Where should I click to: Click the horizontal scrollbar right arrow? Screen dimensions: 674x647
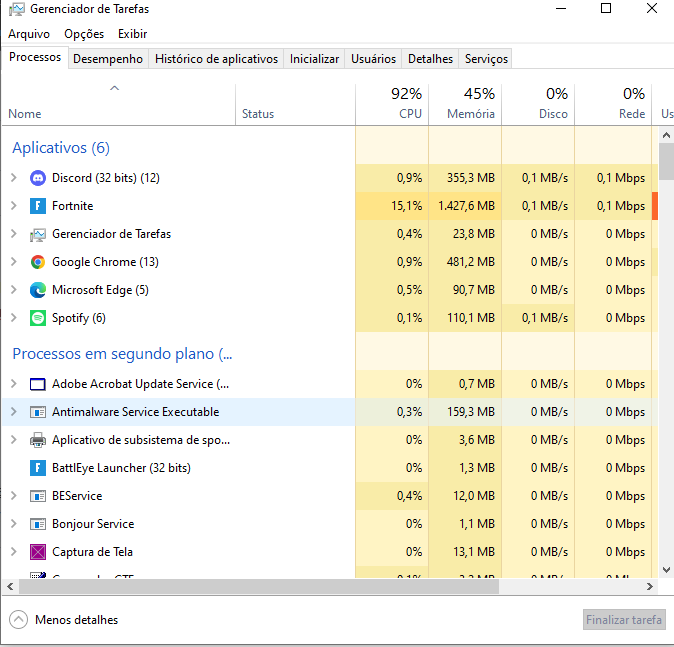coord(650,586)
